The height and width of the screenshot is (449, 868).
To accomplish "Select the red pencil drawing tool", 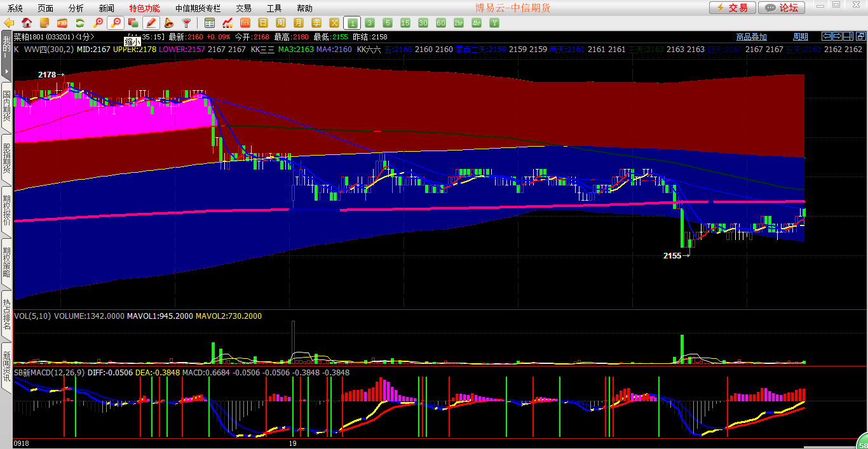I will tap(151, 23).
